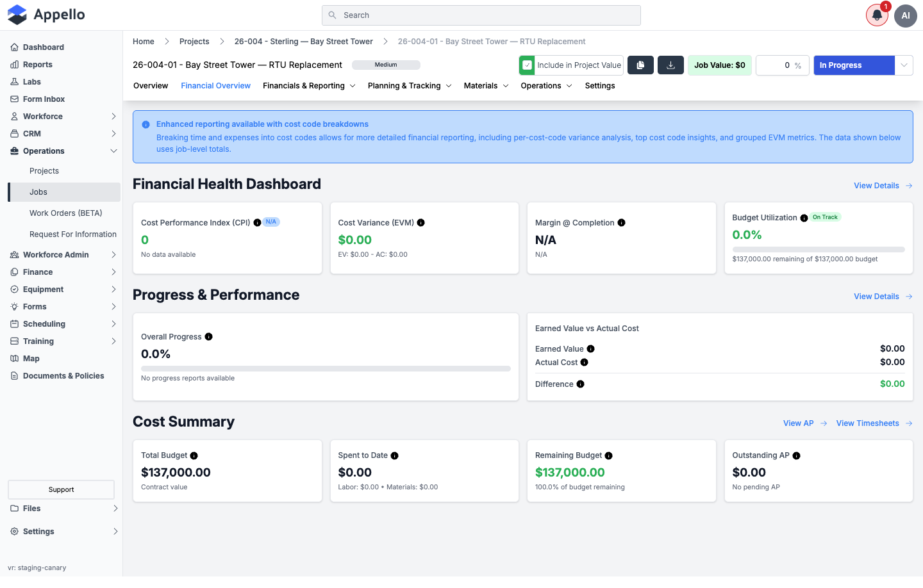
Task: Show info for Cost Variance (EVM)
Action: (x=420, y=223)
